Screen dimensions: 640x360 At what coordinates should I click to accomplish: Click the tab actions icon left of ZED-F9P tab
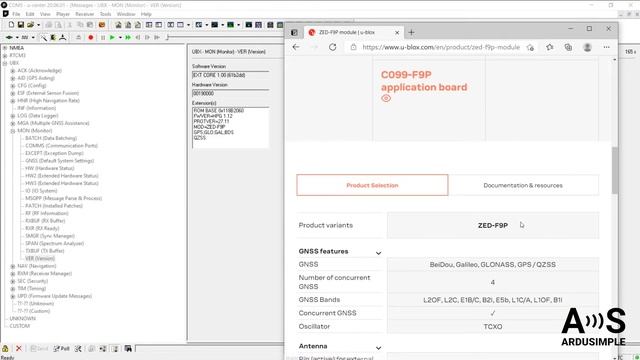click(x=294, y=32)
